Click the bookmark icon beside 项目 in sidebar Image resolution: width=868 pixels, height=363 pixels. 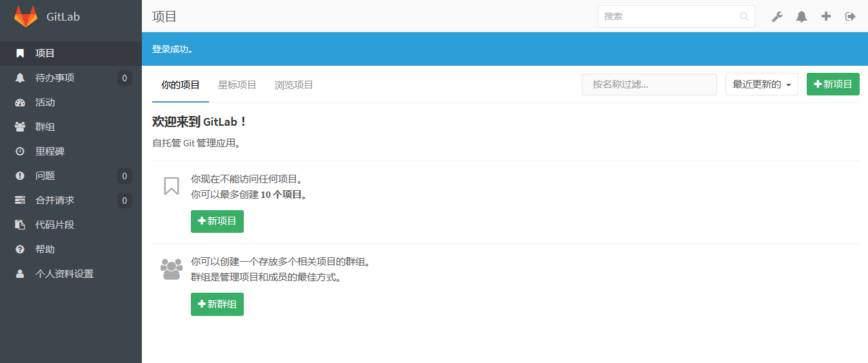coord(20,53)
